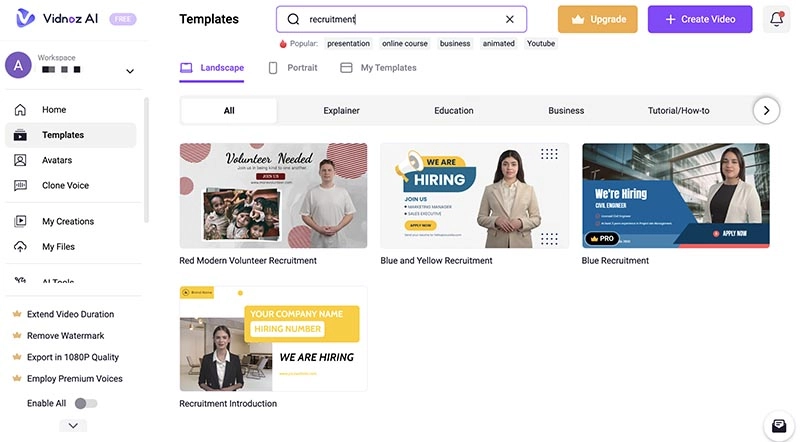Viewport: 800px width, 442px height.
Task: Open Clone Voice in the sidebar
Action: tap(65, 185)
